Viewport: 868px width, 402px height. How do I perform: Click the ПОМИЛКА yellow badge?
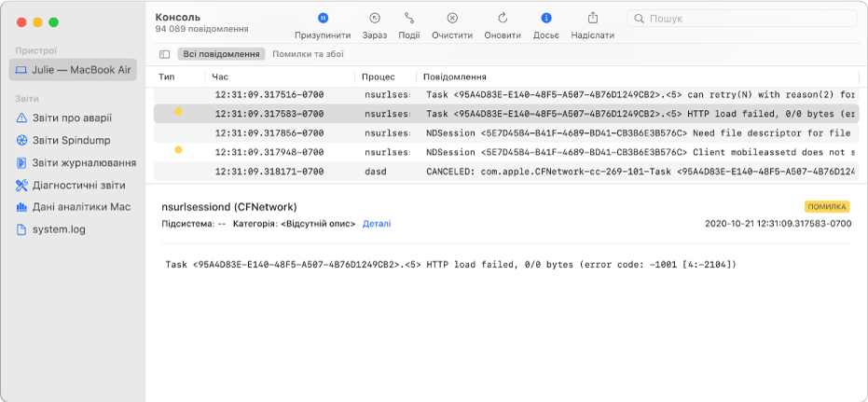coord(827,207)
